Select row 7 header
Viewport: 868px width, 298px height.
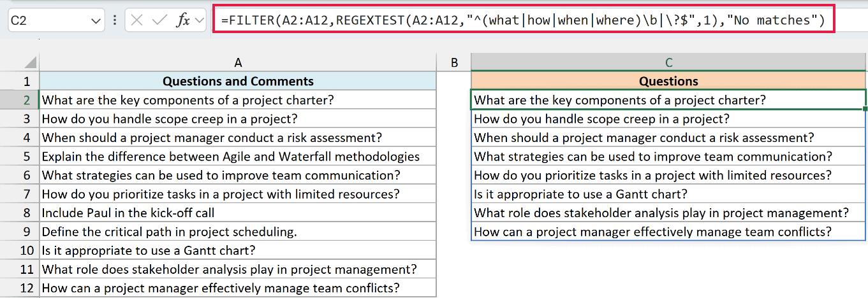tap(20, 194)
